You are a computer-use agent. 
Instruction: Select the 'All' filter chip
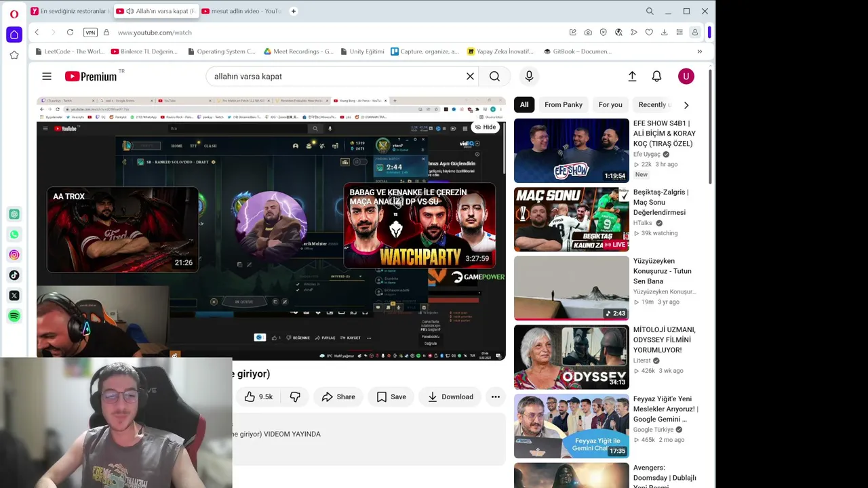tap(524, 104)
